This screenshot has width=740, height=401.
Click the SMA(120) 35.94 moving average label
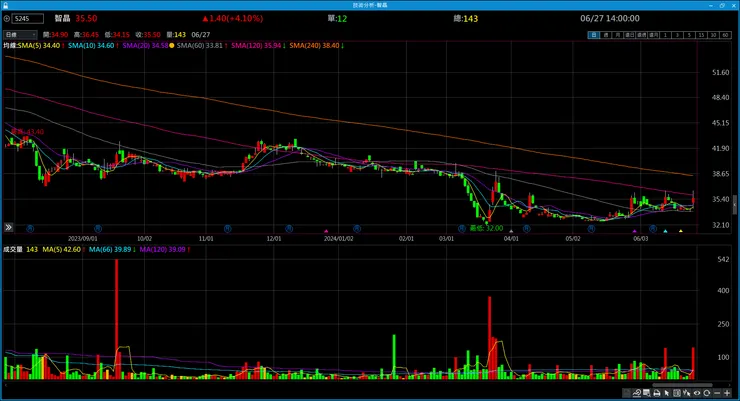[258, 45]
